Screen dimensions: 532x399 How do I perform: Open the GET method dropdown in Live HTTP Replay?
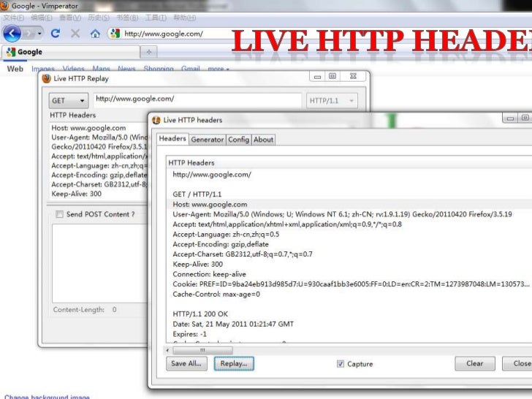pyautogui.click(x=69, y=101)
